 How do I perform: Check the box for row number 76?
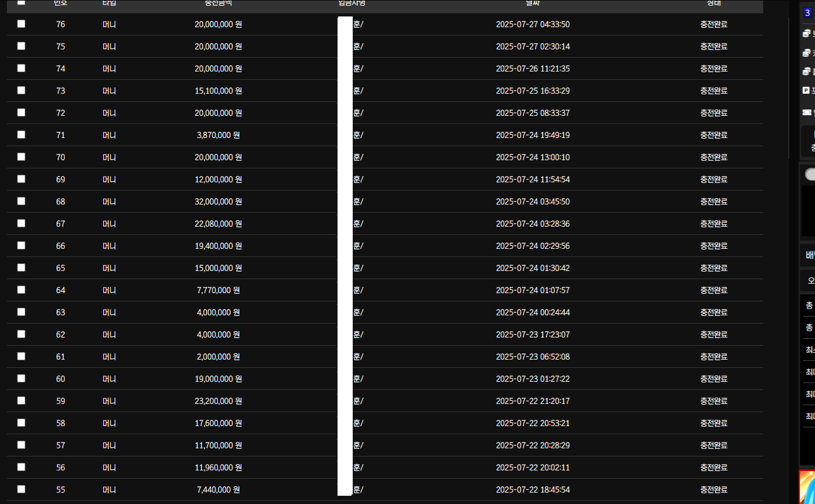coord(22,24)
